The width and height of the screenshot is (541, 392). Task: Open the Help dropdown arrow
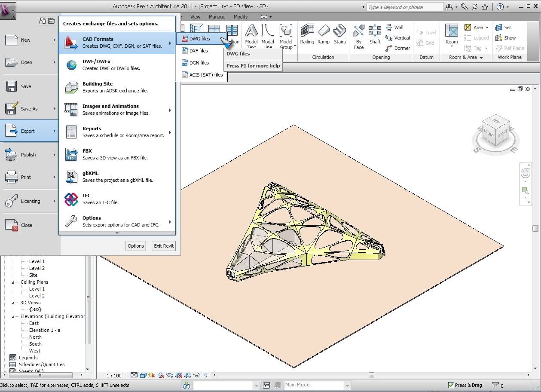[507, 7]
